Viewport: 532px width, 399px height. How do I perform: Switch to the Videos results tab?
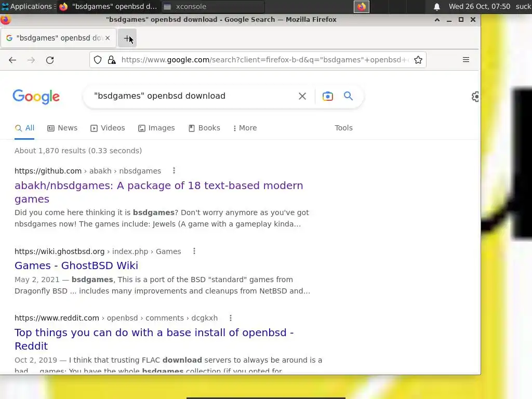[108, 128]
